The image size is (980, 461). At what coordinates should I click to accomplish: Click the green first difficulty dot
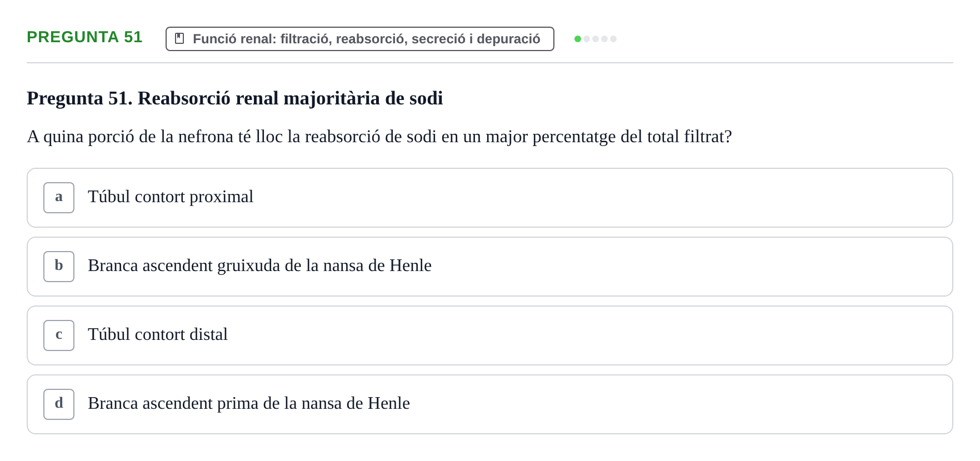pos(578,39)
